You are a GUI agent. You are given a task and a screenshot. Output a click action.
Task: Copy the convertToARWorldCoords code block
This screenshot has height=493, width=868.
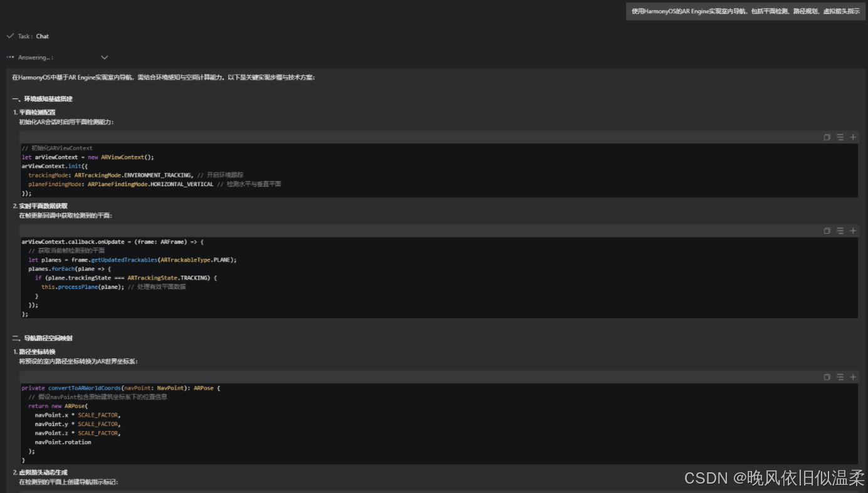[827, 377]
